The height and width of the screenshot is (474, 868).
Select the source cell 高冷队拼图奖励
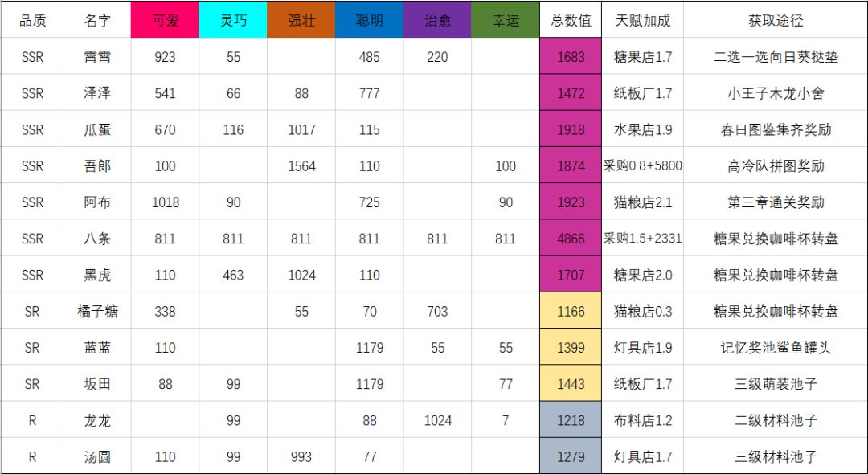(x=776, y=166)
